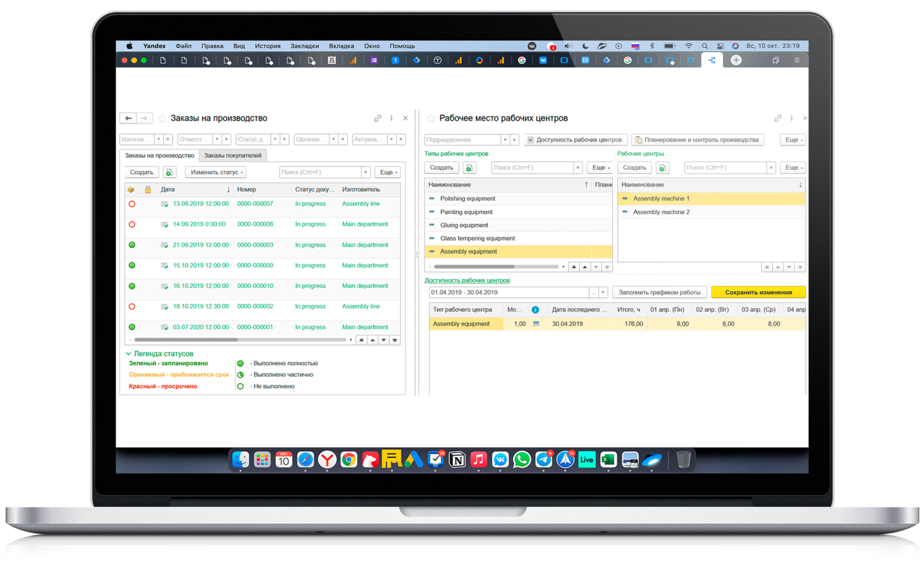Select order 0000-000007 row
Viewport: 924px width, 570px height.
pyautogui.click(x=262, y=204)
